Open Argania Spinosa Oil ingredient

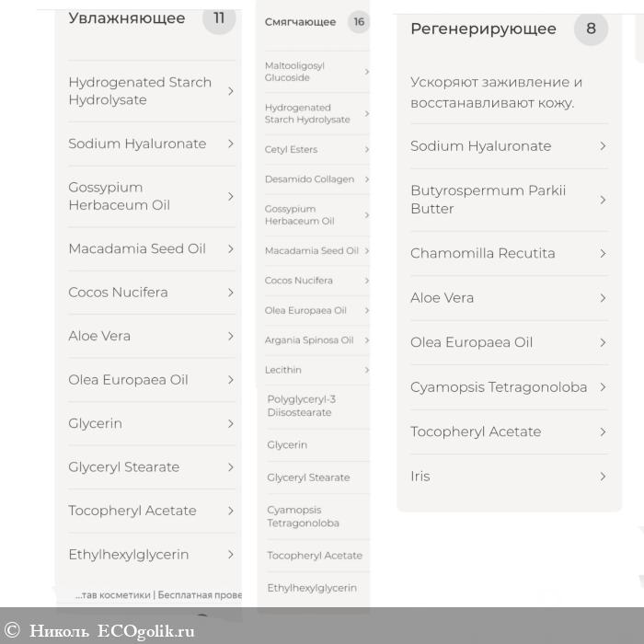tap(309, 340)
